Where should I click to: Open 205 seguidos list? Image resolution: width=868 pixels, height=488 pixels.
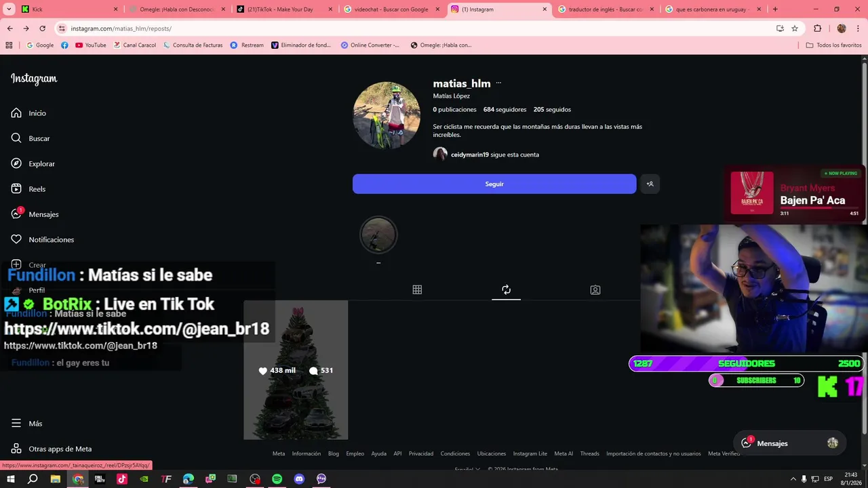pos(552,109)
